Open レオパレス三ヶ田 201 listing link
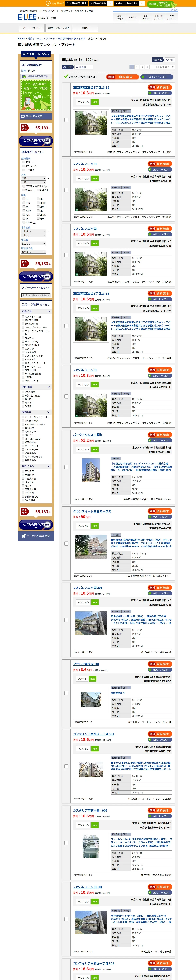The image size is (196, 980). (x=88, y=588)
